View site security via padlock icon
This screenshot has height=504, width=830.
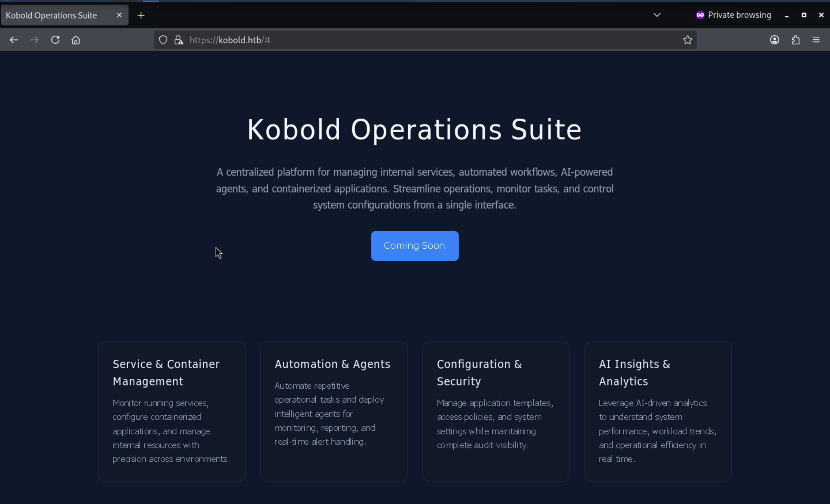pyautogui.click(x=178, y=40)
